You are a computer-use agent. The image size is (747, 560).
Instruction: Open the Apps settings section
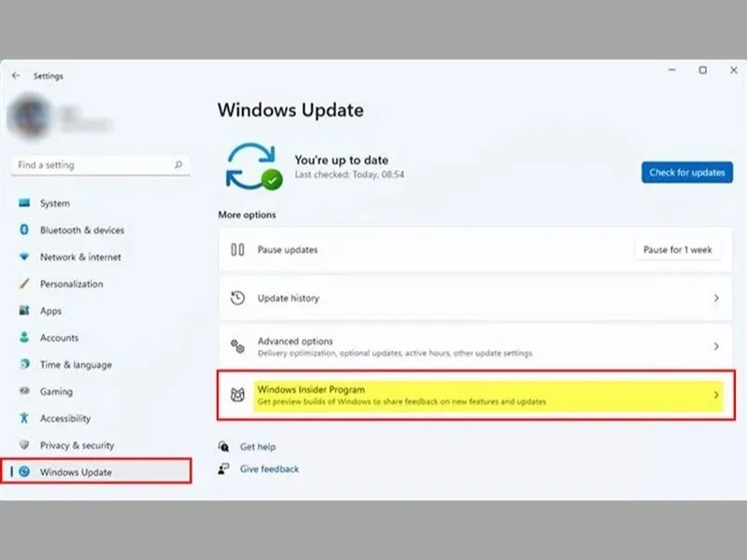(x=50, y=311)
